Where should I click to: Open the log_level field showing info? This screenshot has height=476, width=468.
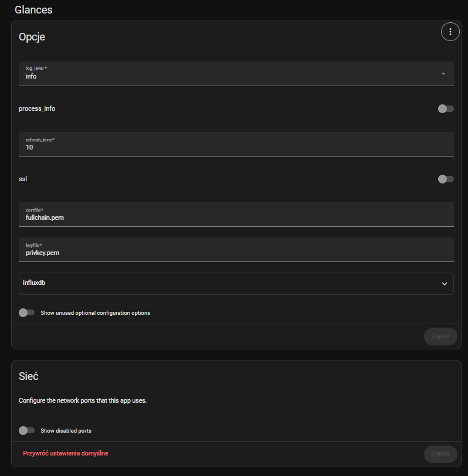[229, 74]
